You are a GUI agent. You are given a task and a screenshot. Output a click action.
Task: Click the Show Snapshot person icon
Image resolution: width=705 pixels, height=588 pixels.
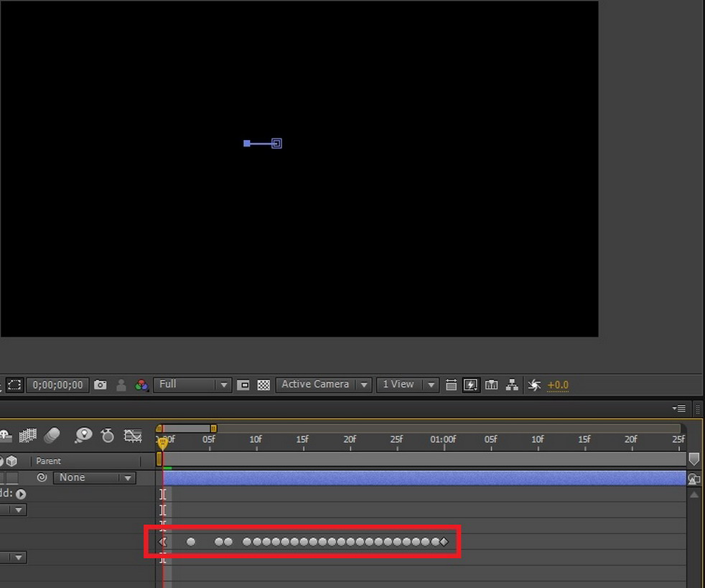(x=121, y=385)
